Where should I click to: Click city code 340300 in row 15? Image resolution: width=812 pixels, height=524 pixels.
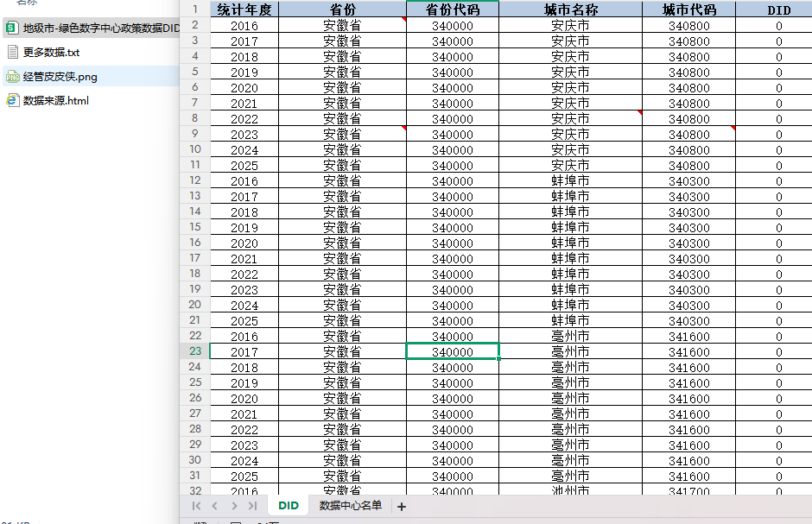point(688,227)
